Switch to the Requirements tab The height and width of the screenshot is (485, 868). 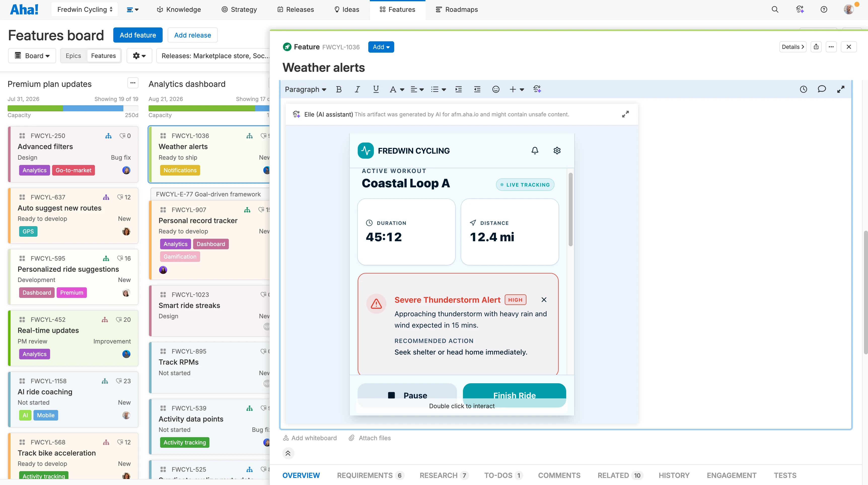pos(370,475)
